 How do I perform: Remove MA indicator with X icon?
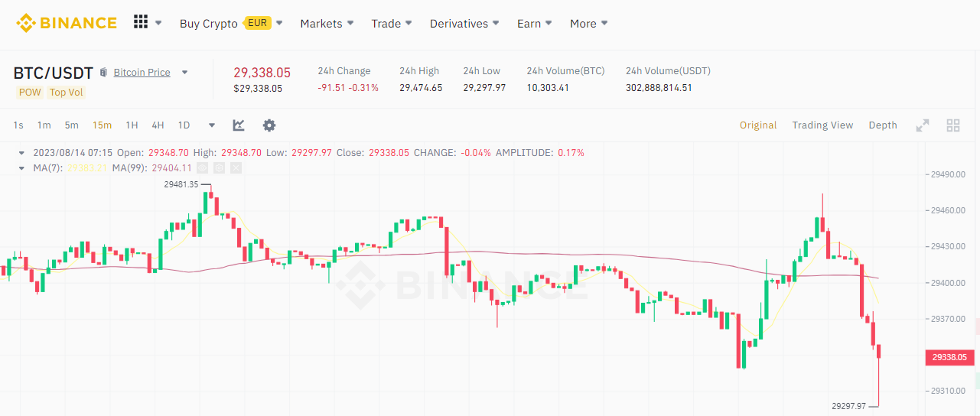tap(236, 167)
